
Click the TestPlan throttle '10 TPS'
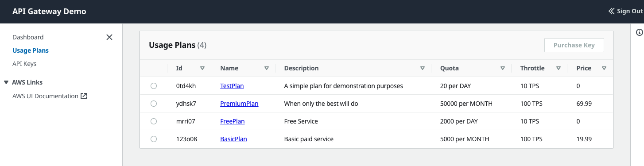[530, 86]
